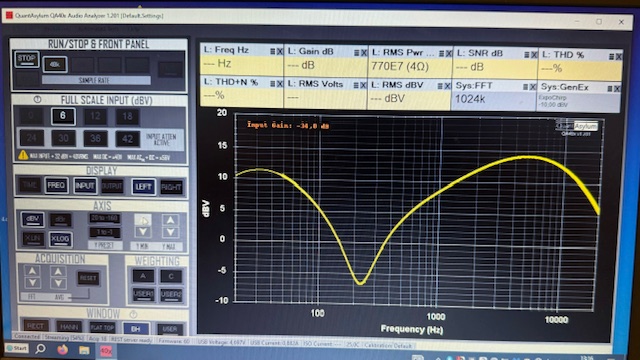
Task: Open Firefox from the taskbar
Action: coord(62,350)
